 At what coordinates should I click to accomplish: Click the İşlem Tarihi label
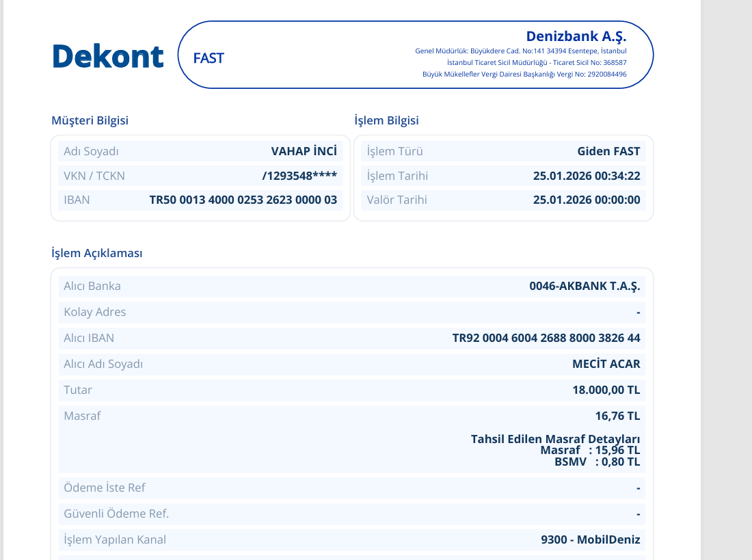point(397,176)
